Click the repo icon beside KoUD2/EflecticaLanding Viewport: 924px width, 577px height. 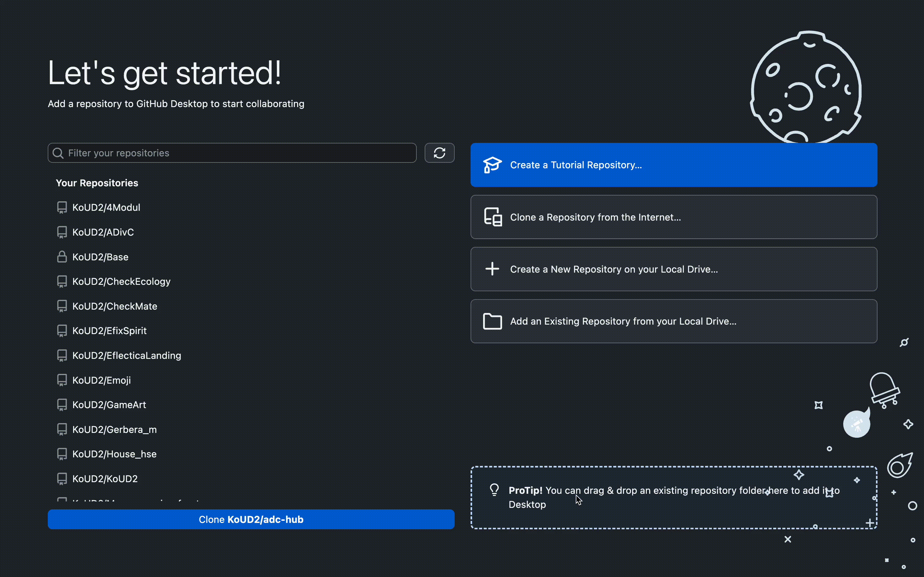click(62, 356)
